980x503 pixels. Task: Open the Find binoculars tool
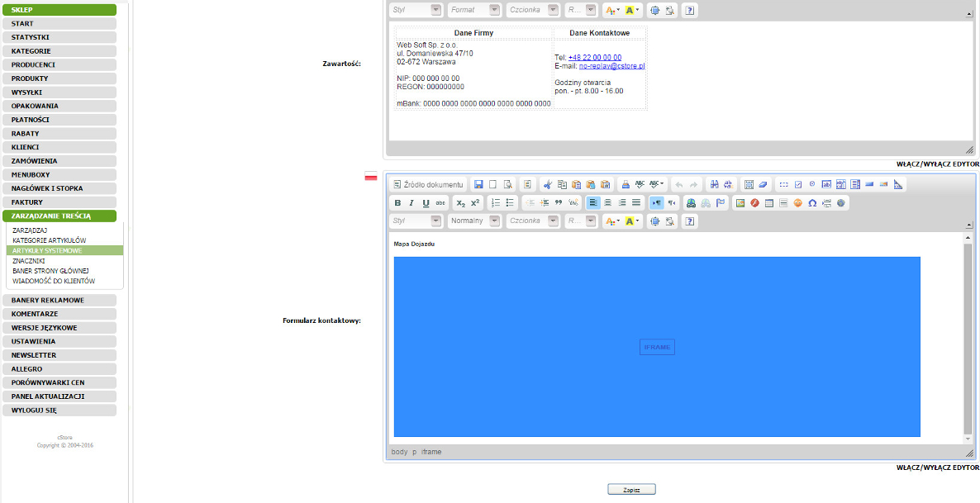[714, 185]
